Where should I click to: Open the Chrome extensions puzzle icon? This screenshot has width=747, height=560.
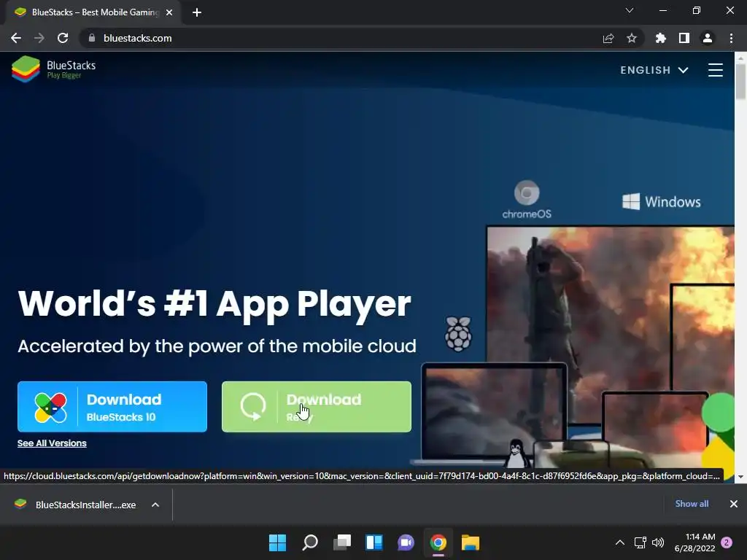tap(661, 38)
